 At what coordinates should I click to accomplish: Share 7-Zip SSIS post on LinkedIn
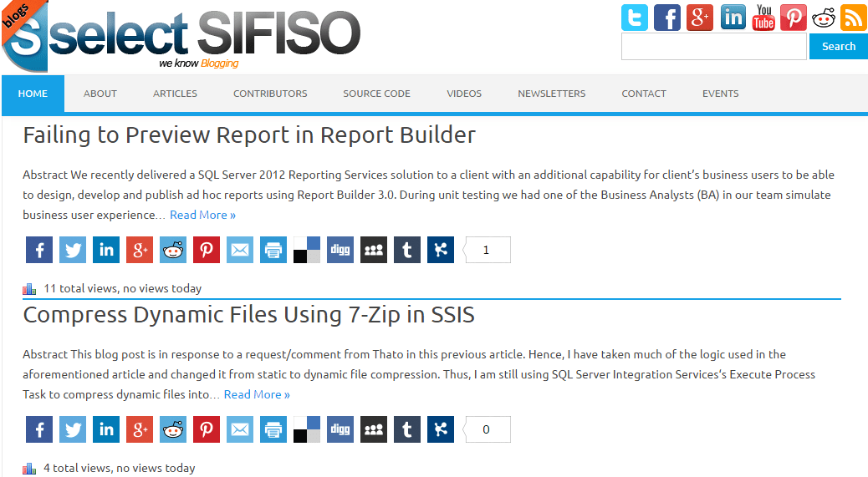tap(106, 429)
